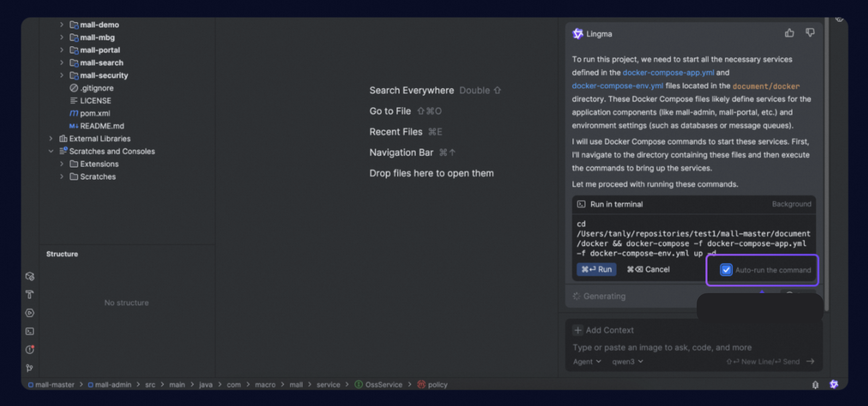Click the Cancel command button
Screen dimensions: 868x406
(x=648, y=270)
